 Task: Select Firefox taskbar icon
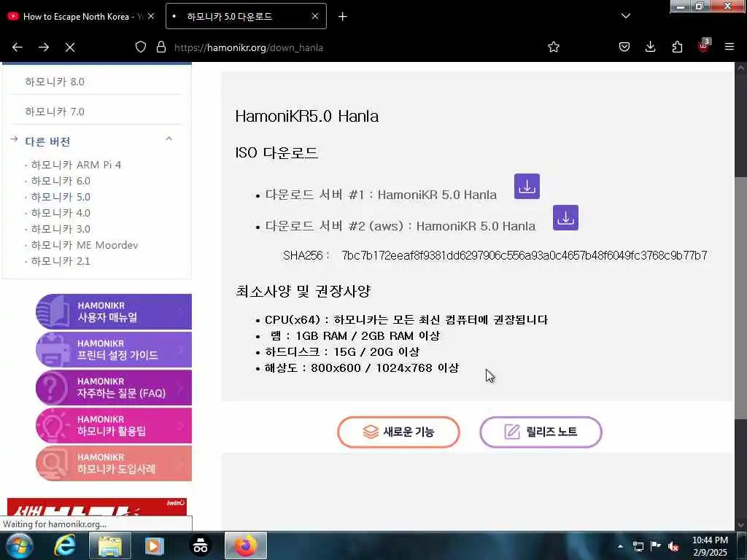[x=245, y=545]
